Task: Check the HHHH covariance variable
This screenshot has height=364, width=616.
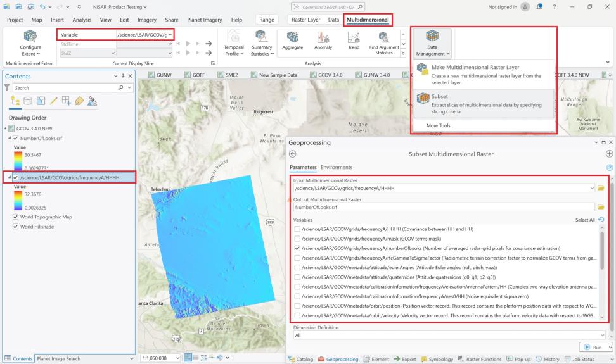Action: (297, 229)
